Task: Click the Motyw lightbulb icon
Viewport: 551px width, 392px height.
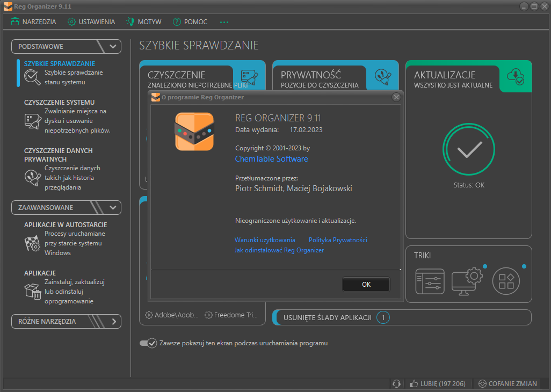Action: [x=130, y=22]
